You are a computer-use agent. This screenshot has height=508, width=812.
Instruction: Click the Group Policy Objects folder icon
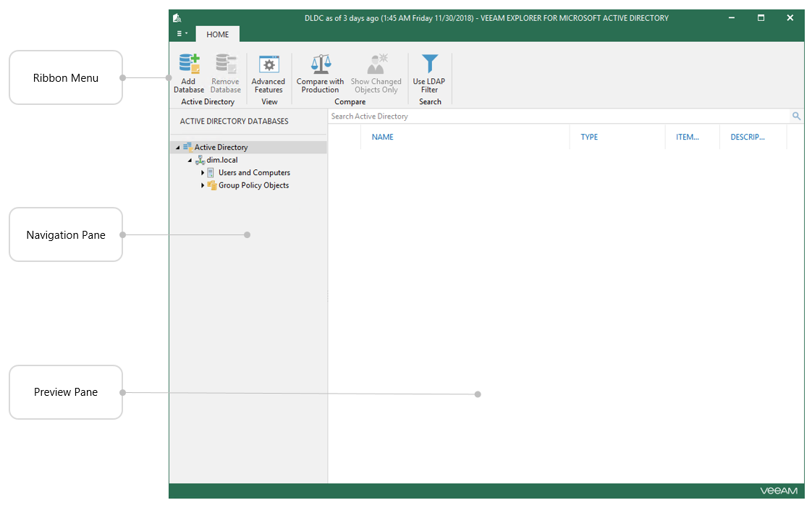click(x=212, y=185)
